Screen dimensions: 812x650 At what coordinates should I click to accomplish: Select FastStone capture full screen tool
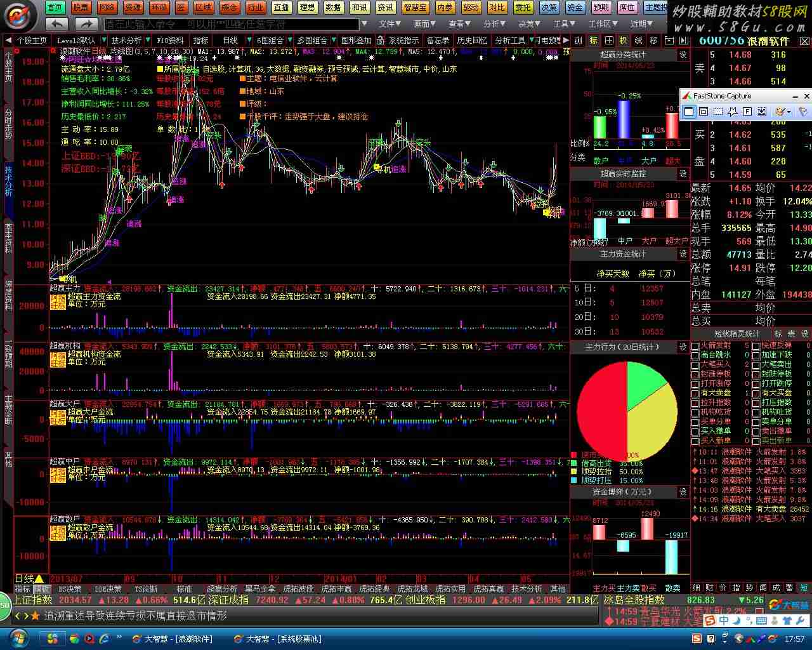(747, 112)
